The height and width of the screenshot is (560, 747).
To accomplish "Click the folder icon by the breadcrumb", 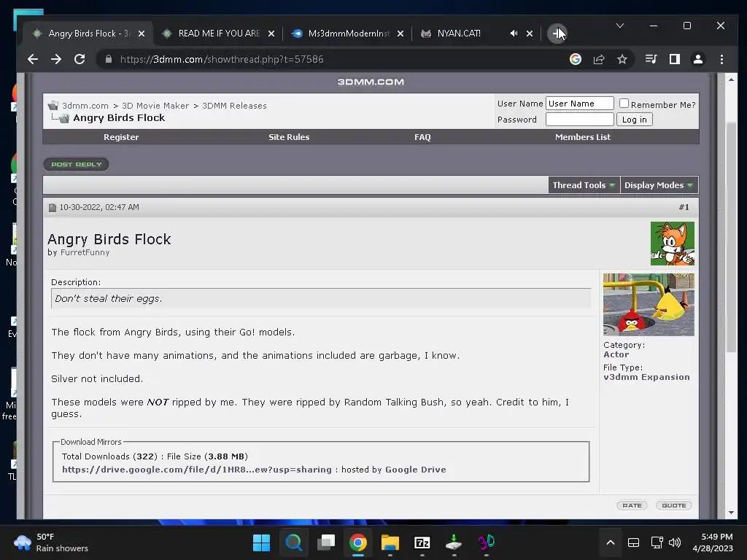I will click(53, 105).
